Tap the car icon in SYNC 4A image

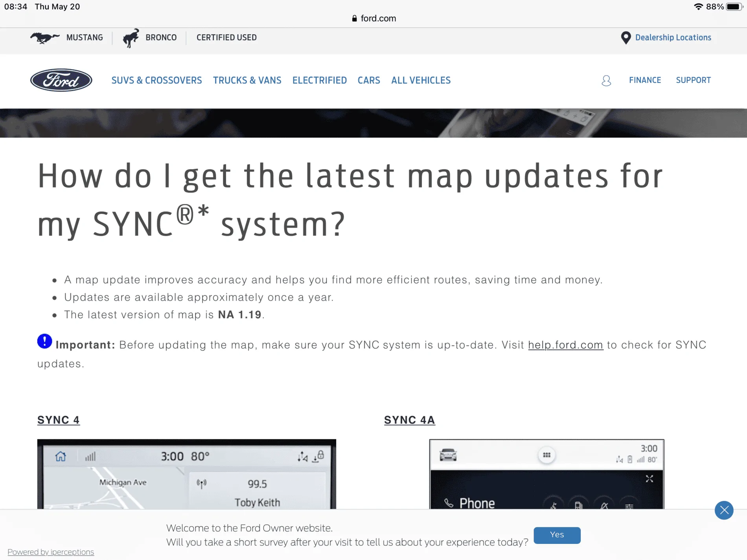(448, 455)
